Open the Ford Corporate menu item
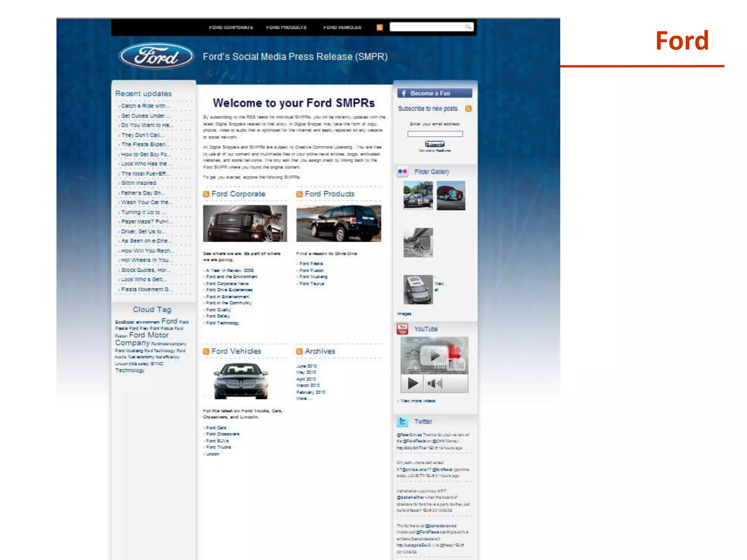Screen dimensions: 747x560 click(231, 27)
